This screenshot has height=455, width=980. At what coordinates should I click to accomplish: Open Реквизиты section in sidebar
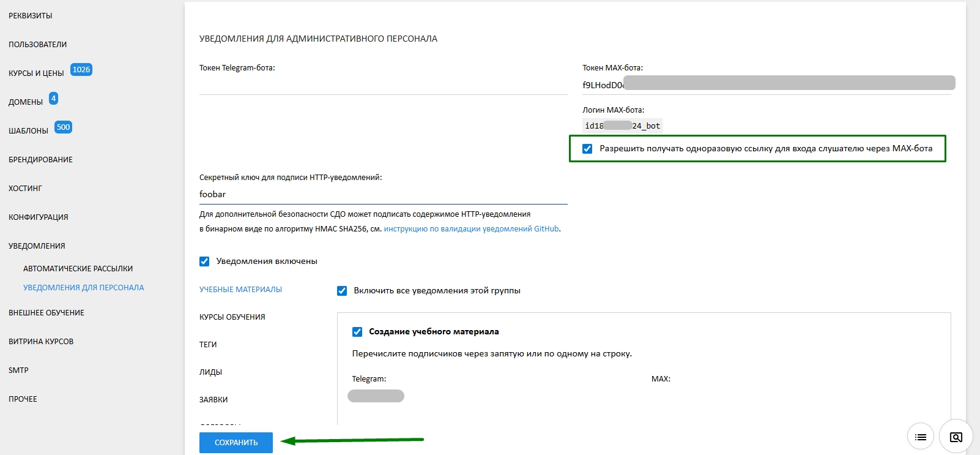[x=31, y=16]
